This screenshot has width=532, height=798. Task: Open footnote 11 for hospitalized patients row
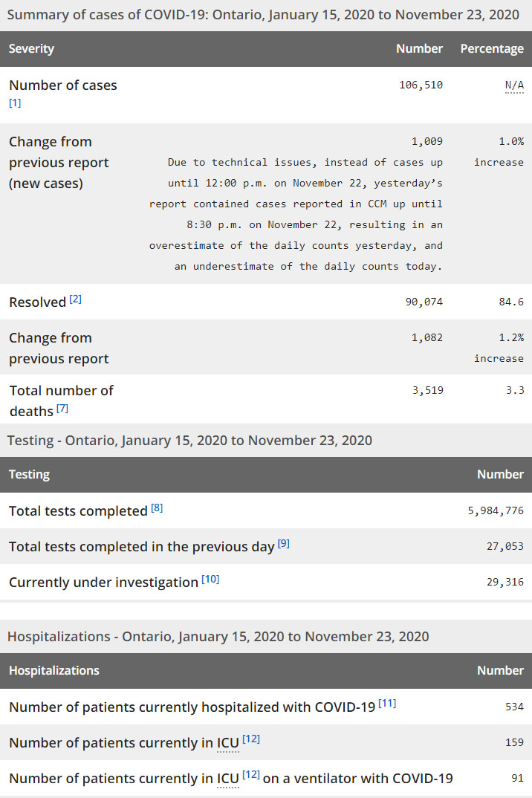387,704
